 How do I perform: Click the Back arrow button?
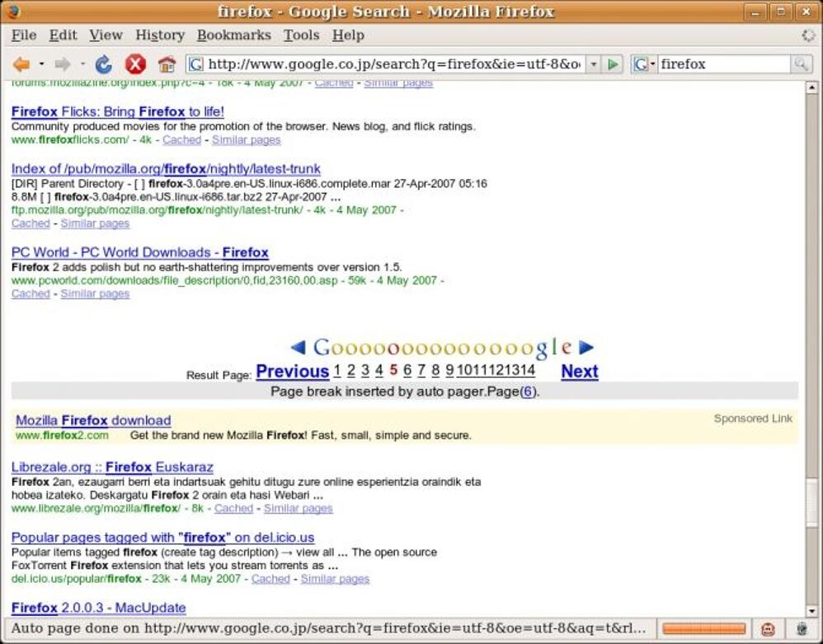[x=21, y=64]
